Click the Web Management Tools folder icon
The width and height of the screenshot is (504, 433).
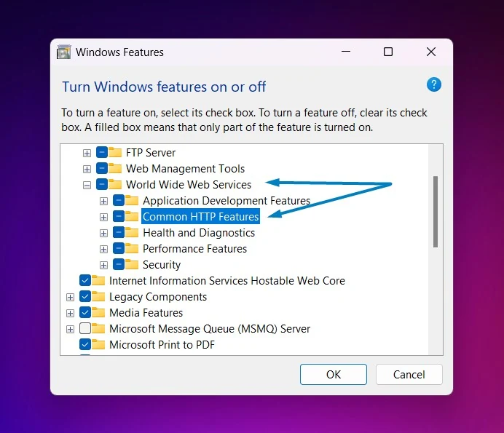115,168
